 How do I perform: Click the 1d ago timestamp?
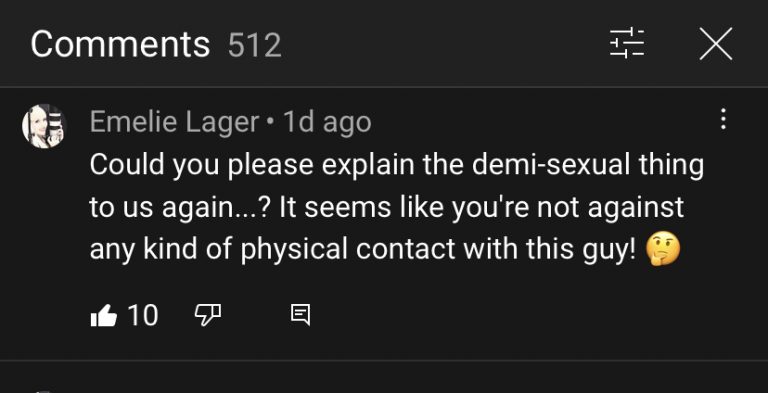(x=327, y=122)
